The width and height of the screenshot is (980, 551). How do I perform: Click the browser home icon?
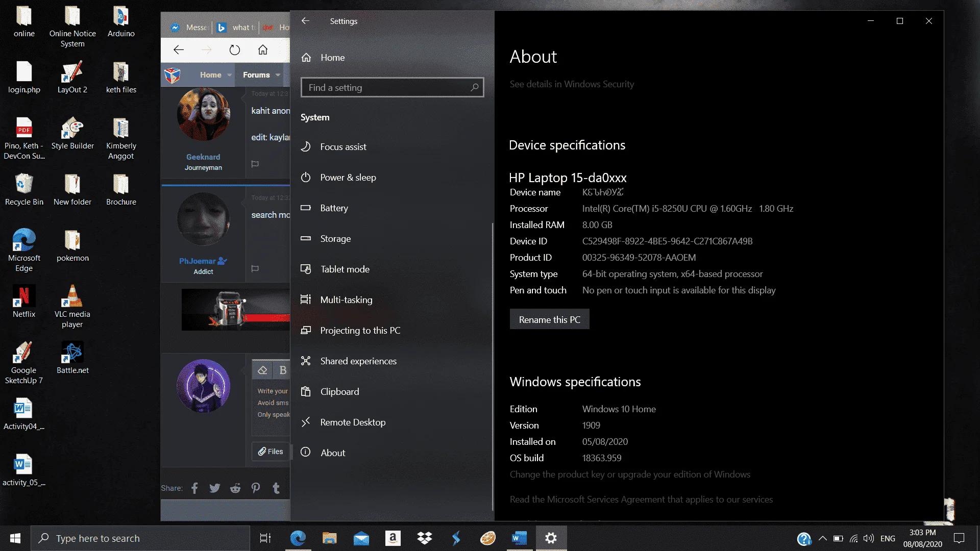pos(262,50)
